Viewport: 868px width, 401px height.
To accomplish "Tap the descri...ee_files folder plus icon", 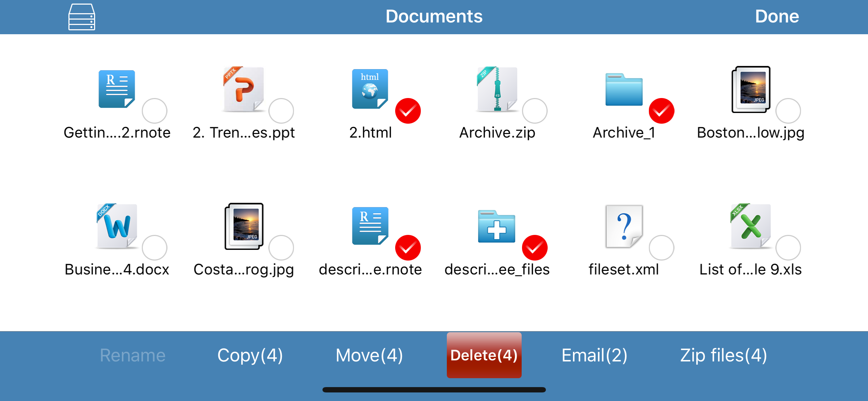I will tap(496, 227).
